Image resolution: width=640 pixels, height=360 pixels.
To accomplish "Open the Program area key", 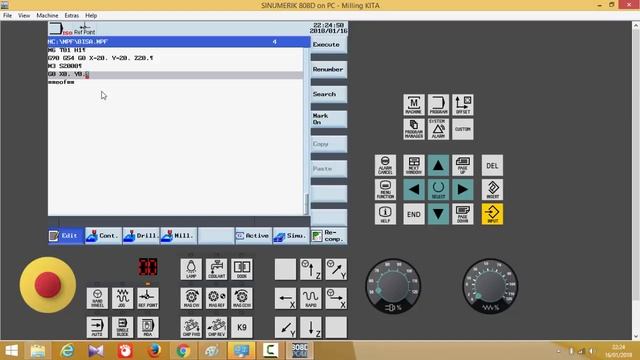I will 438,105.
